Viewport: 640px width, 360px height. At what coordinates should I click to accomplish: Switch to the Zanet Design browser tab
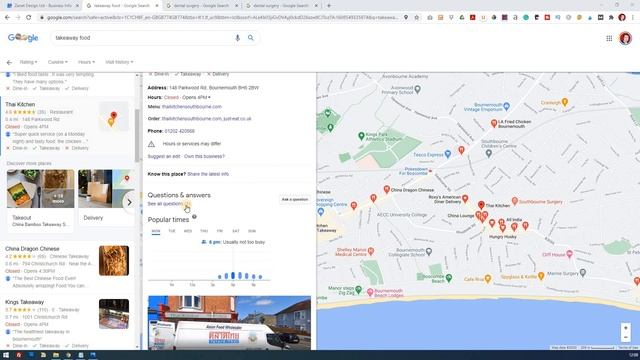coord(42,6)
